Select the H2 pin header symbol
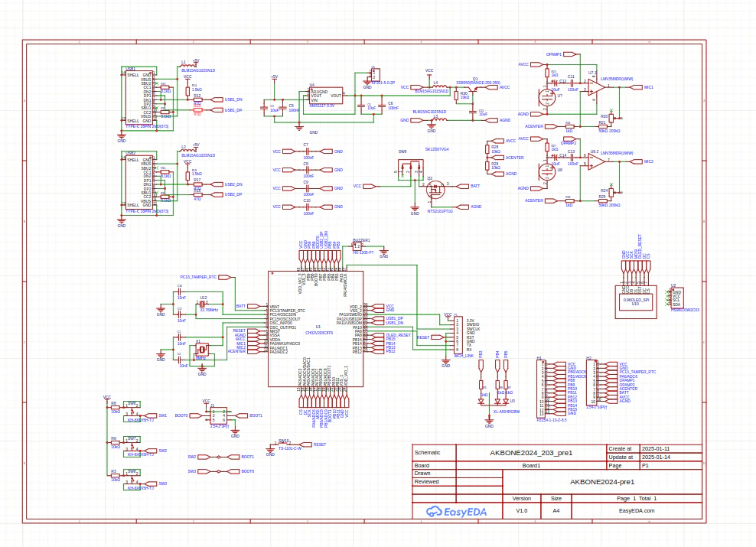This screenshot has height=547, width=756. pyautogui.click(x=591, y=383)
